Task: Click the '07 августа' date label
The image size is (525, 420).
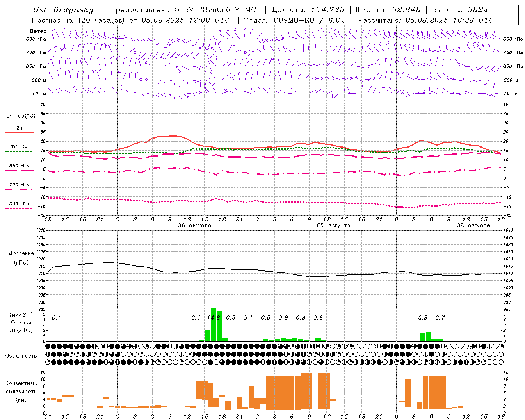Action: pos(334,225)
